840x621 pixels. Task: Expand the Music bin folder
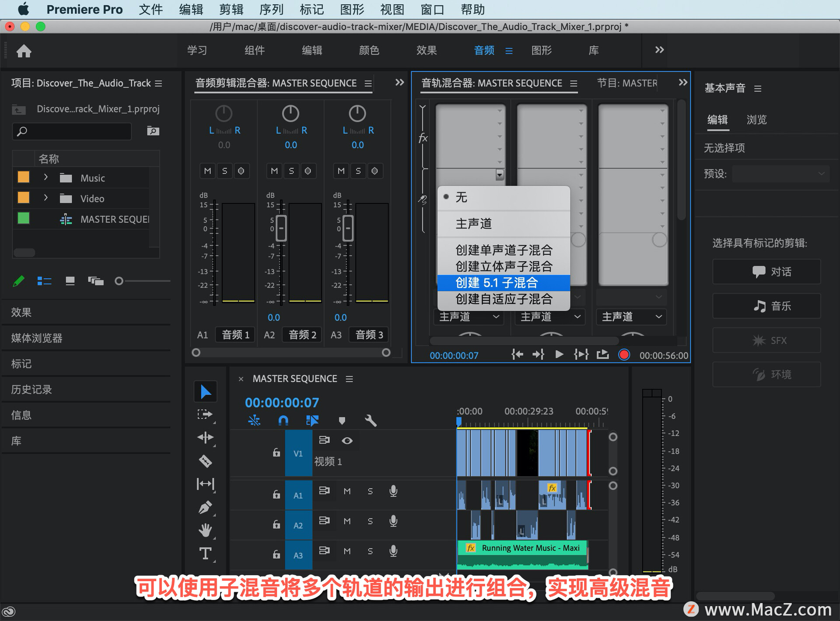tap(45, 177)
